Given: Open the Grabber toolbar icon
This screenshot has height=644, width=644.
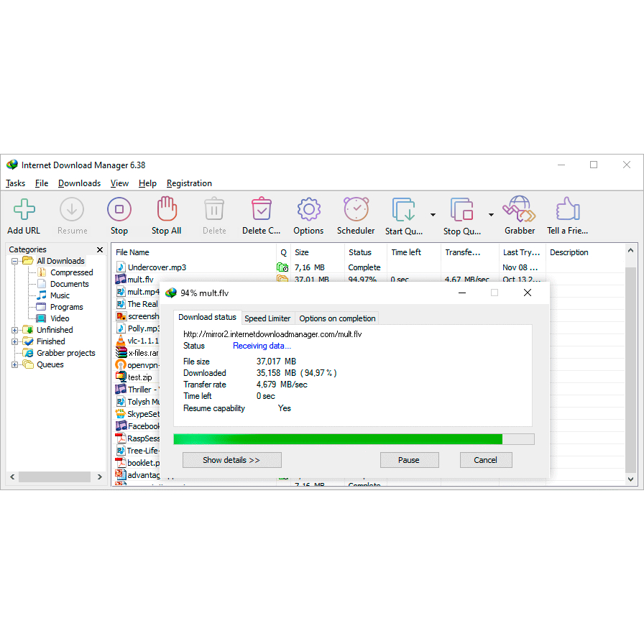Looking at the screenshot, I should click(x=520, y=208).
